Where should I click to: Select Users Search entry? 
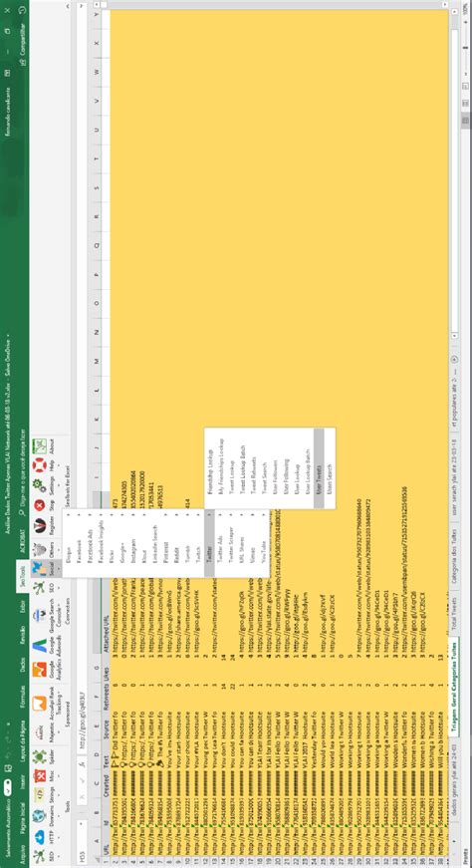click(329, 467)
